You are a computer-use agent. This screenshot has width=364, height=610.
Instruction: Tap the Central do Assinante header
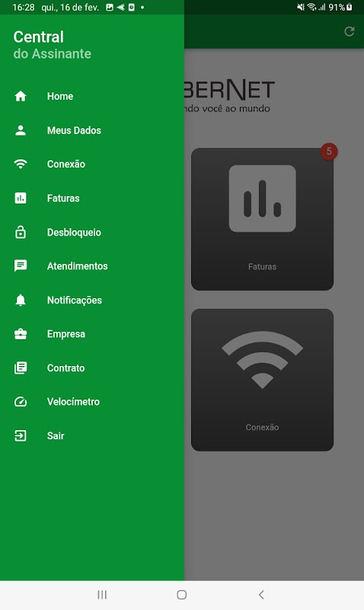pyautogui.click(x=52, y=45)
